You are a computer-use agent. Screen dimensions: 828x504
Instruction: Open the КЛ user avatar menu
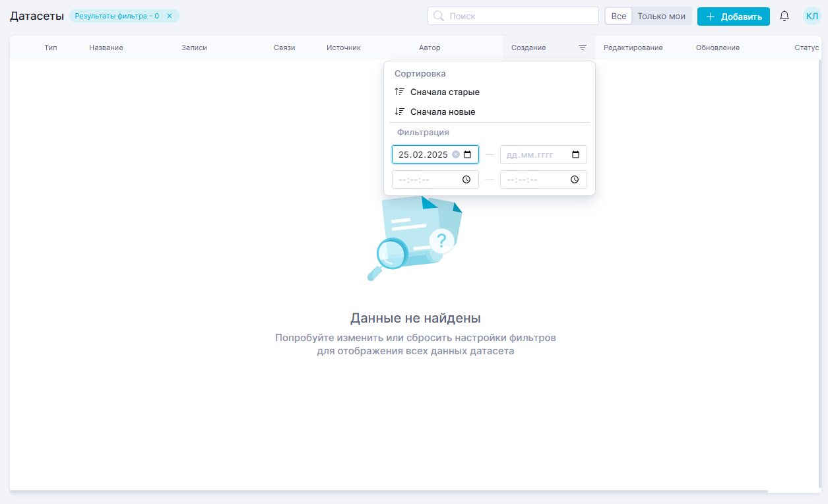(x=812, y=16)
